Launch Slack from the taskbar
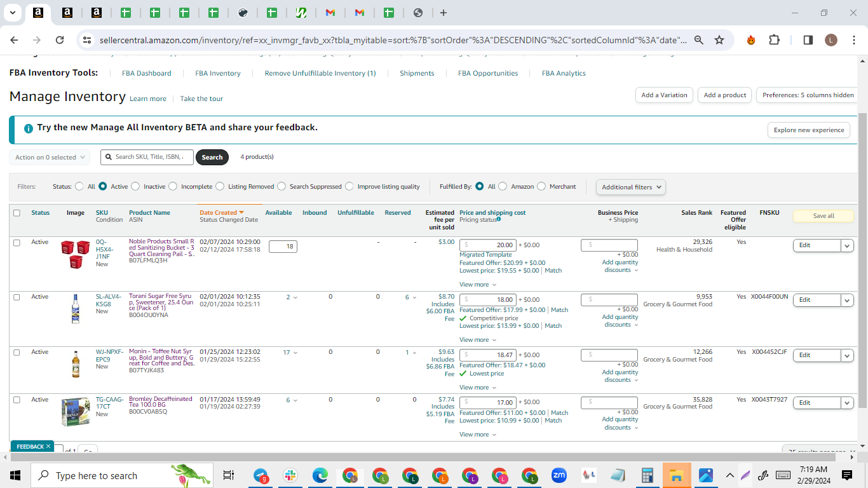Screen dimensions: 868x488 pos(290,475)
